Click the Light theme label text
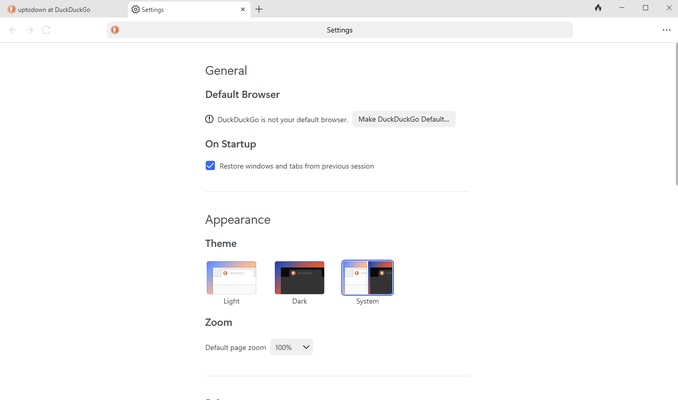The image size is (678, 400). pos(231,301)
